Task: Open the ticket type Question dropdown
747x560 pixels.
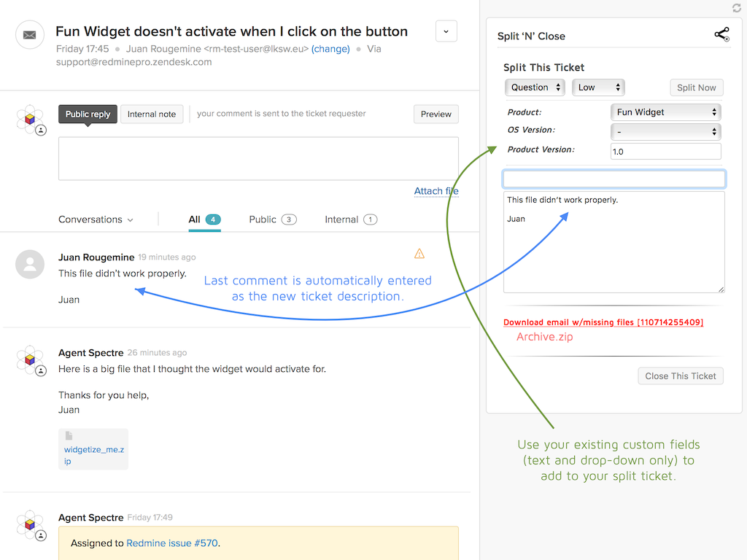Action: (x=535, y=87)
